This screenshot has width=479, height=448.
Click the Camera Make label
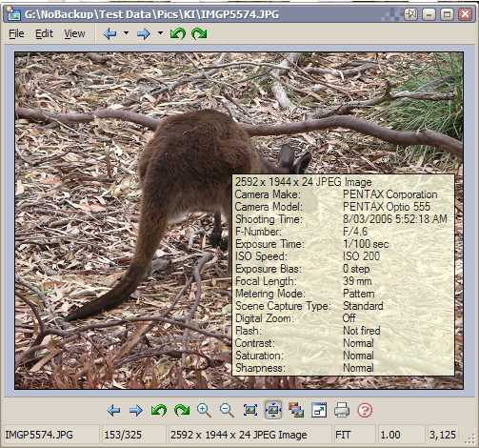pyautogui.click(x=268, y=194)
